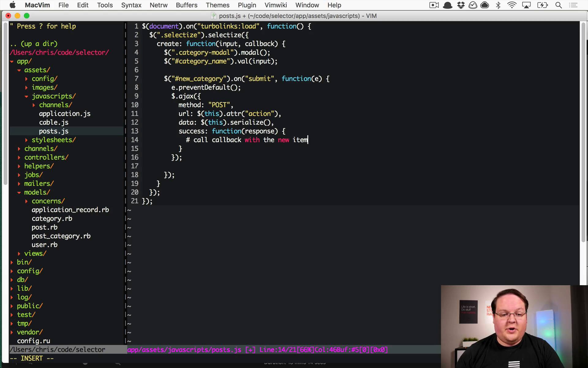Open the Dropbox menu bar icon
Image resolution: width=588 pixels, height=368 pixels.
click(x=461, y=5)
